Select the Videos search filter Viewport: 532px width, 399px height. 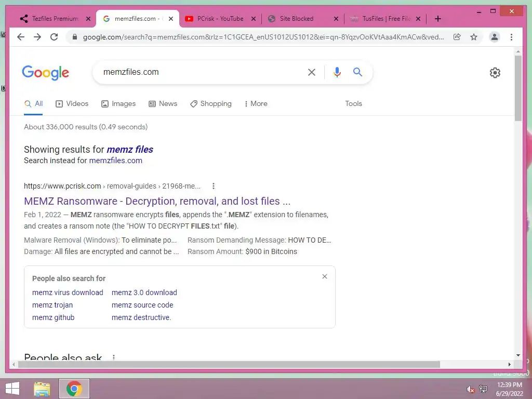coord(72,104)
